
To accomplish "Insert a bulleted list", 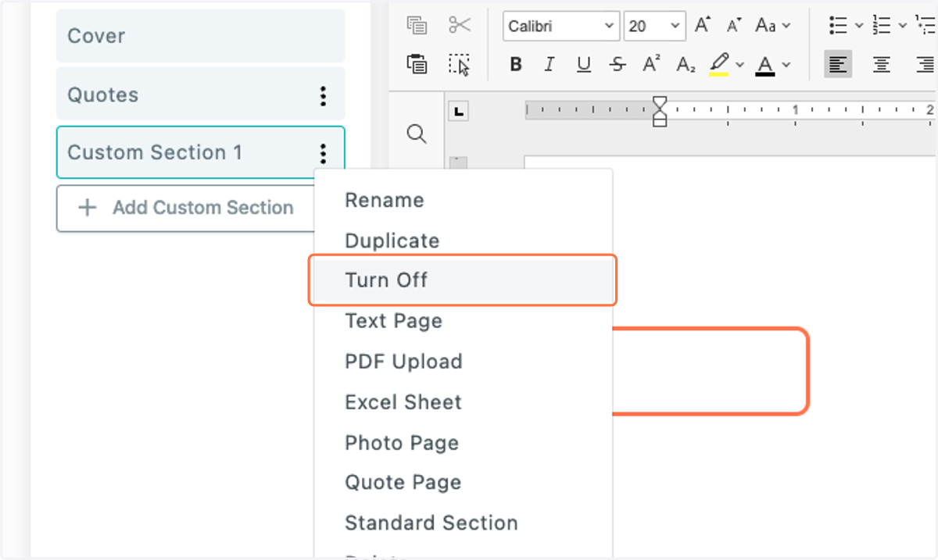I will (839, 26).
